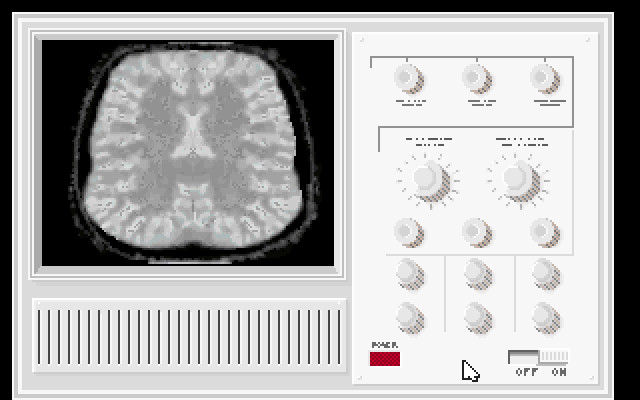The width and height of the screenshot is (640, 400).
Task: Click the top-right small knob in the bracketed row
Action: 545,78
